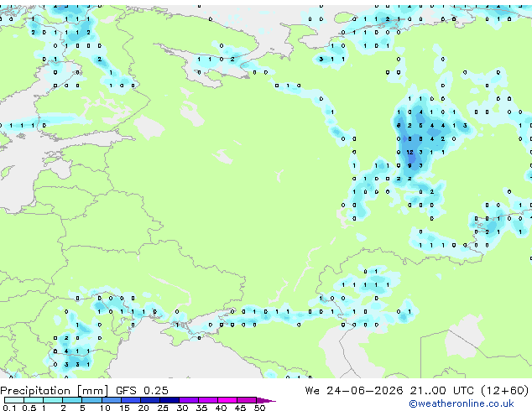532x411 pixels.
Task: Click the arrow tip at the legend's end
Action: 266,400
